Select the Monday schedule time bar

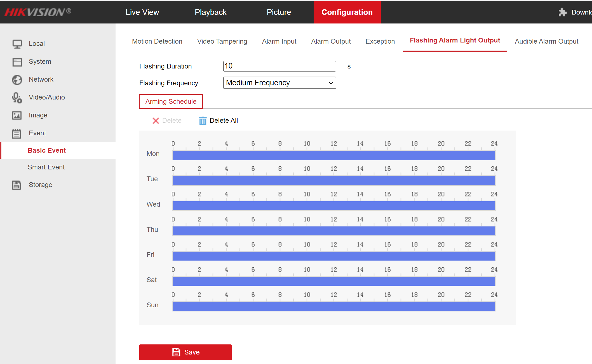334,155
